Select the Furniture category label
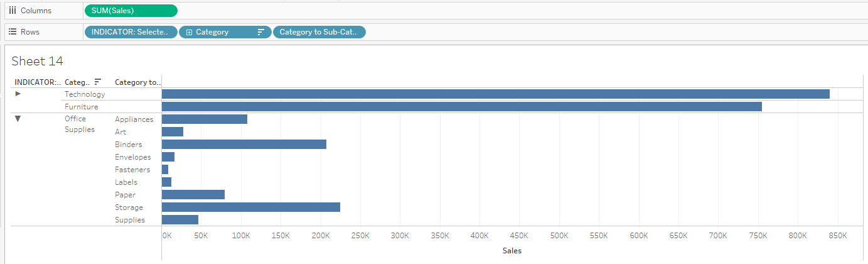Image resolution: width=868 pixels, height=264 pixels. 81,107
